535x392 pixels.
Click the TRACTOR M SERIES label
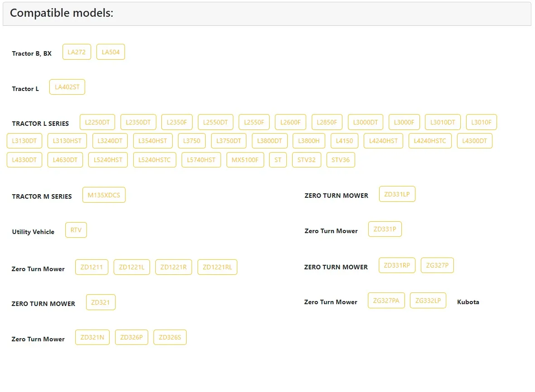pyautogui.click(x=42, y=197)
